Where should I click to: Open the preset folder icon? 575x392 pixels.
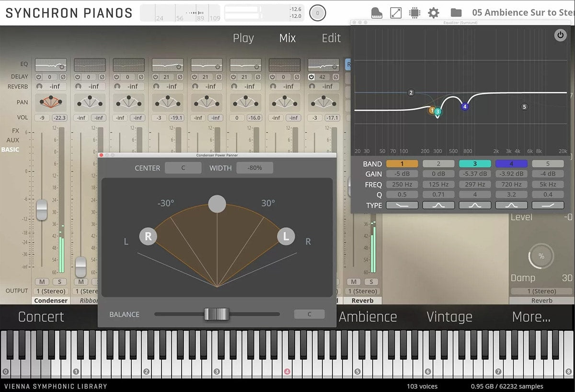pyautogui.click(x=456, y=13)
